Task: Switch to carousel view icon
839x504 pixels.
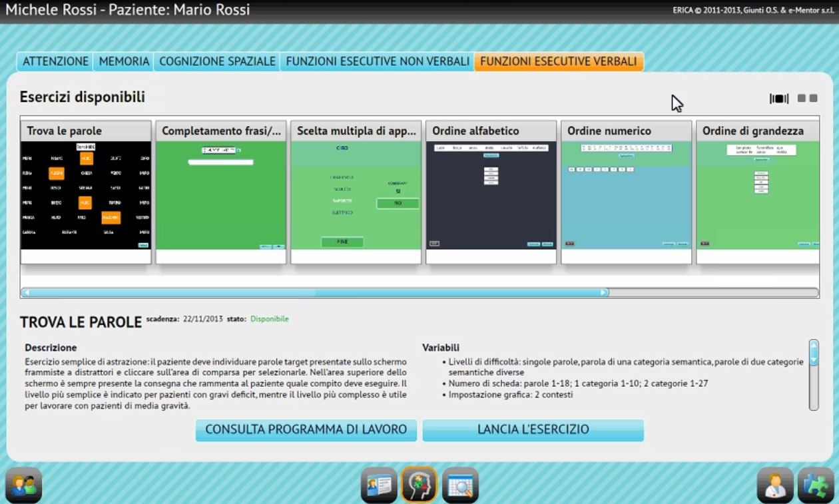Action: click(x=779, y=99)
